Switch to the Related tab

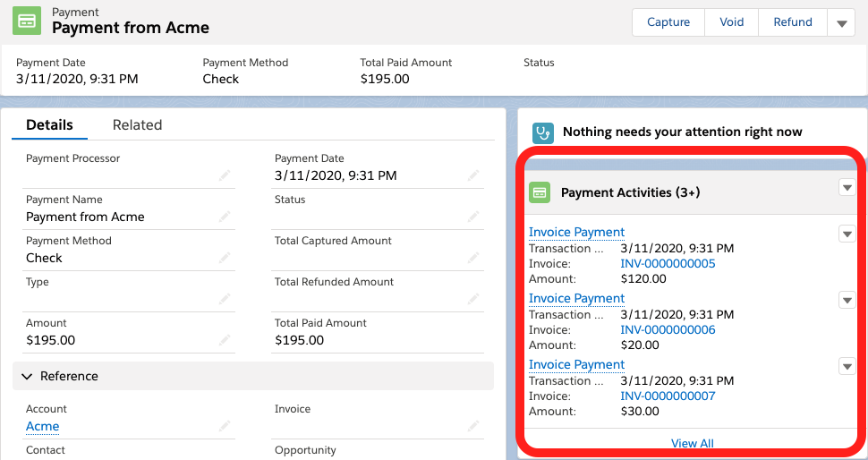click(x=137, y=125)
